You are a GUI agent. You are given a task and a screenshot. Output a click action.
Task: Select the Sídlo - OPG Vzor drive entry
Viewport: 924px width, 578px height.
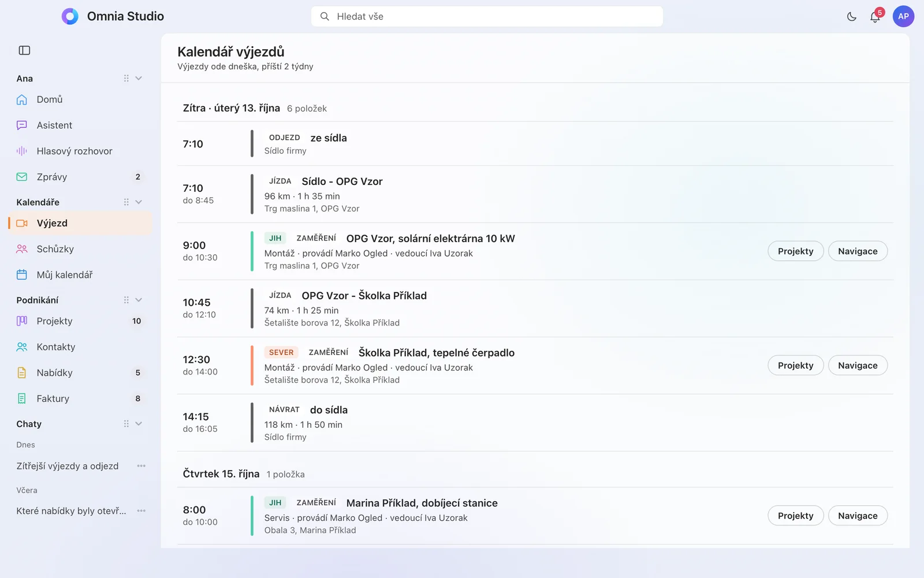click(535, 194)
